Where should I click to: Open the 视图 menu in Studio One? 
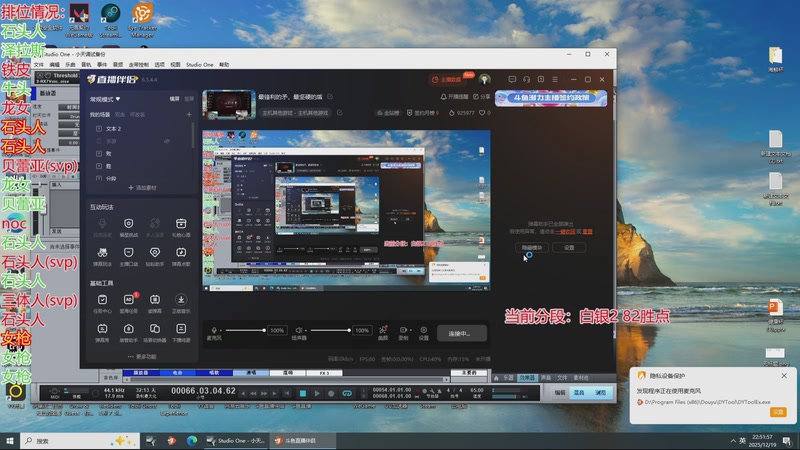176,65
